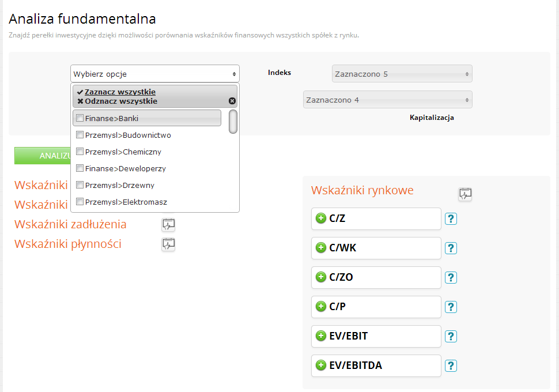This screenshot has width=559, height=392.
Task: Open help question mark for C/P
Action: click(451, 307)
